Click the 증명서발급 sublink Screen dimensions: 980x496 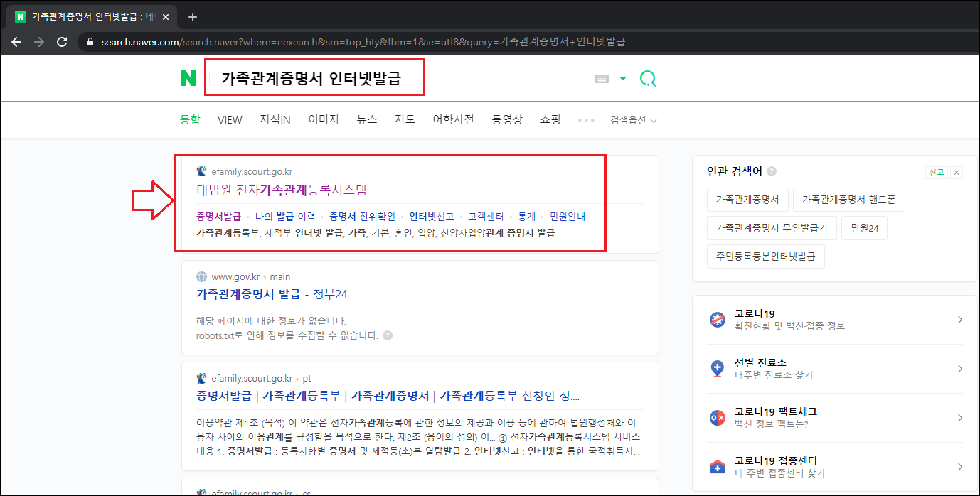click(x=218, y=217)
